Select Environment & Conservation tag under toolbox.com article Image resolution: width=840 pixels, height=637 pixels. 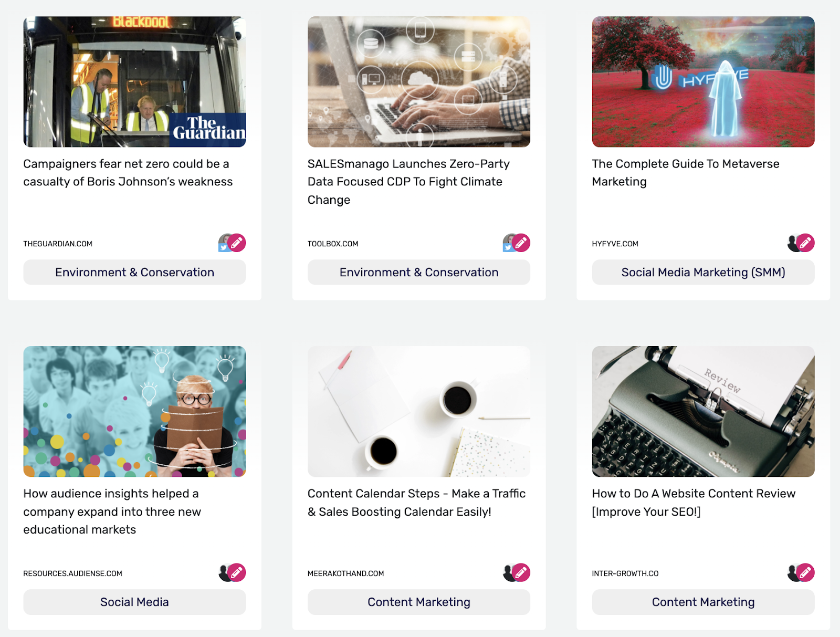pyautogui.click(x=419, y=273)
